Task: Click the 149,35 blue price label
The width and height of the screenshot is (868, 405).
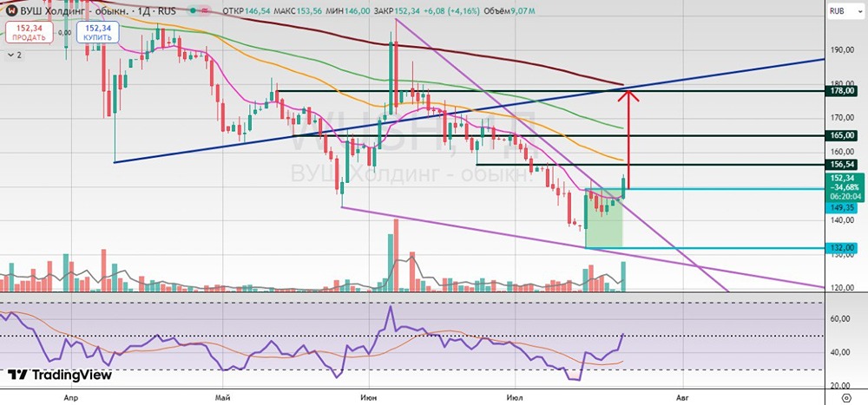Action: (839, 207)
